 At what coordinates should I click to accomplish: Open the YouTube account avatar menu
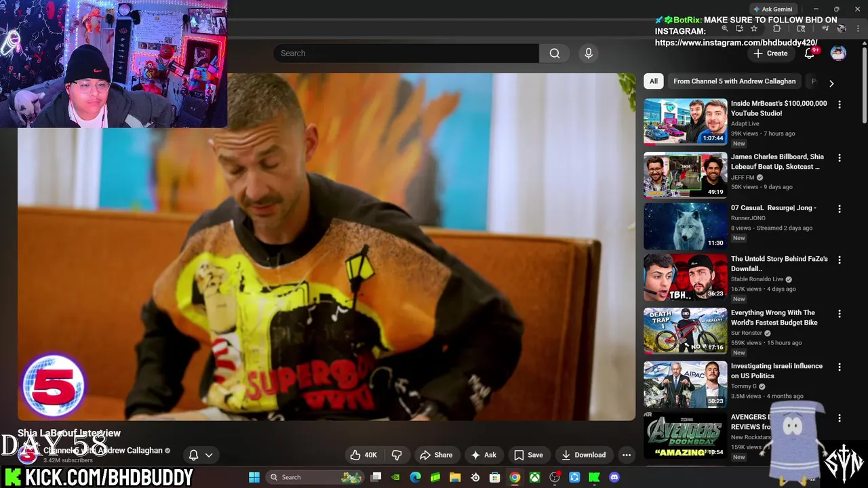(x=838, y=54)
